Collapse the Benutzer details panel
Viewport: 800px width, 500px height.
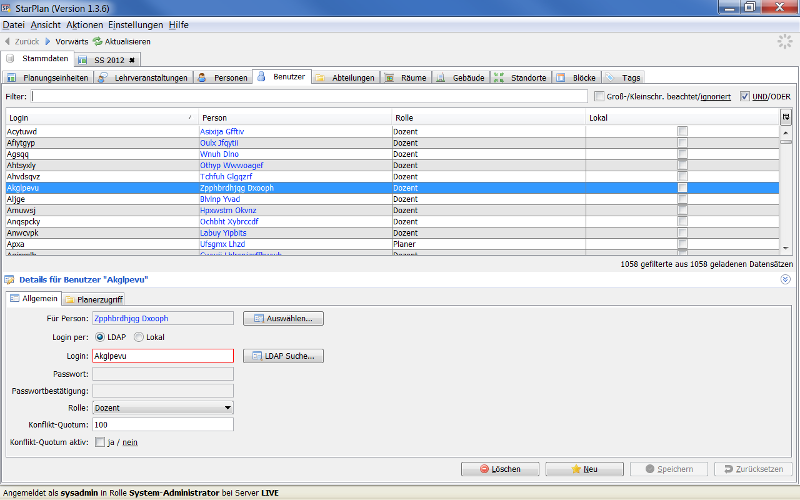[786, 279]
